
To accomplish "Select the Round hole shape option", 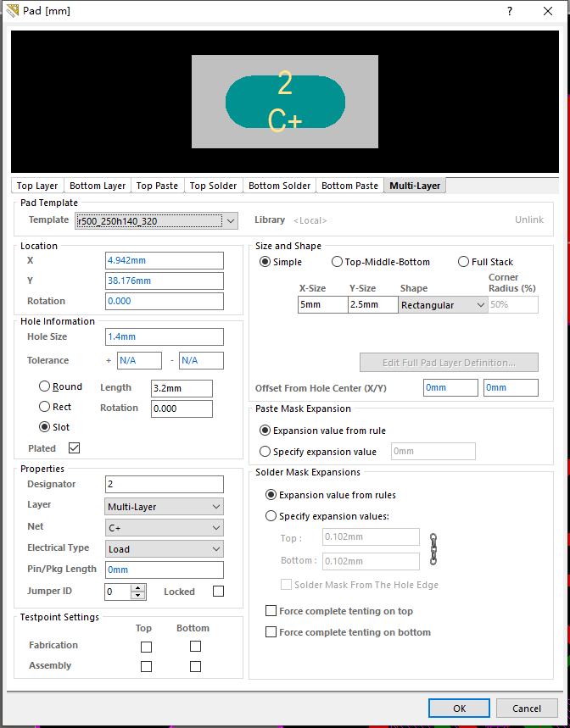I will [45, 386].
